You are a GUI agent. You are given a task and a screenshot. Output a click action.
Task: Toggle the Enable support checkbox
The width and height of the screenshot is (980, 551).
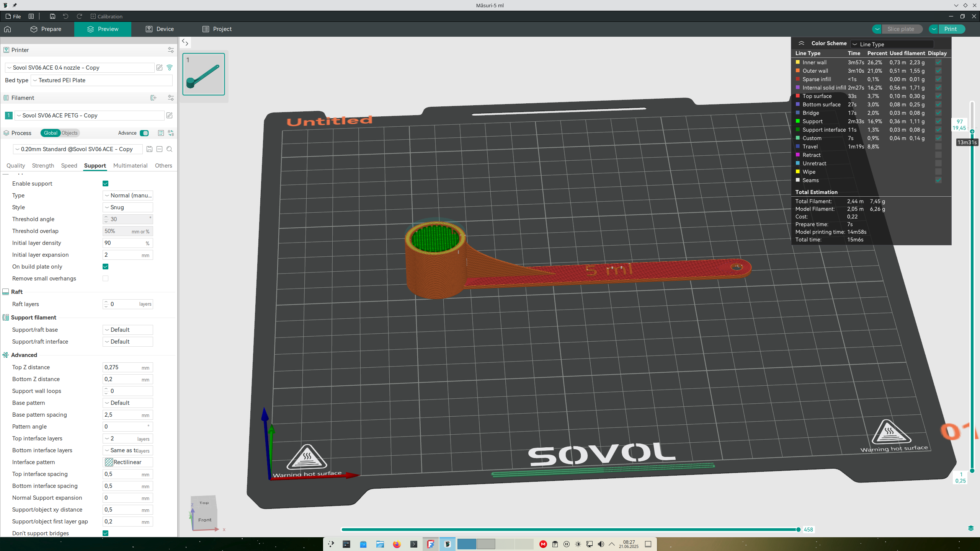pos(106,184)
